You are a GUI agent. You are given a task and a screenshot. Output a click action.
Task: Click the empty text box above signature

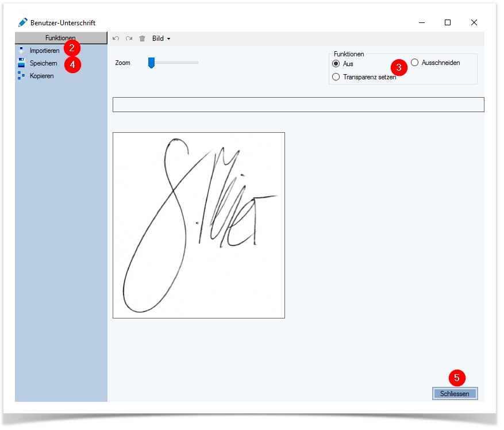click(x=298, y=105)
